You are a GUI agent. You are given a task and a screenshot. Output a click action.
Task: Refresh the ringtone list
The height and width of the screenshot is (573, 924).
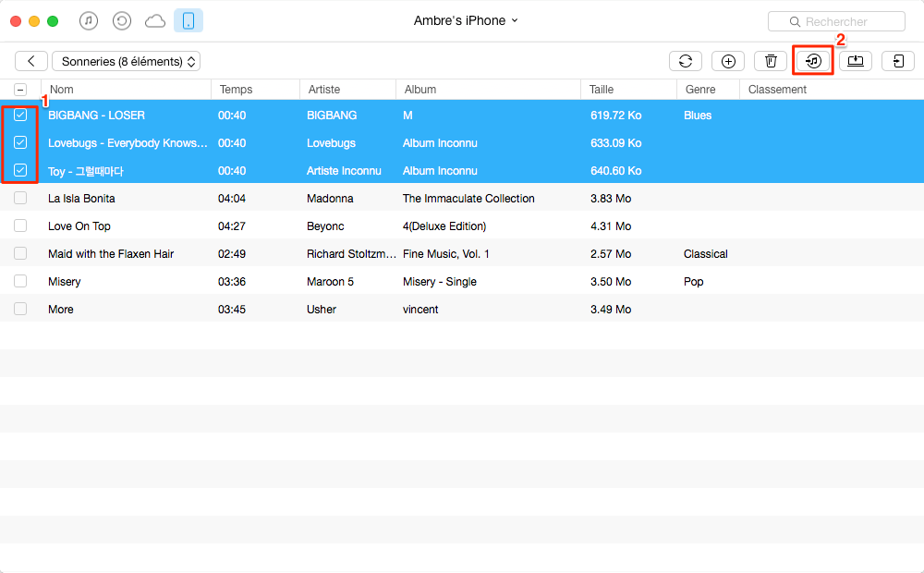click(x=686, y=61)
